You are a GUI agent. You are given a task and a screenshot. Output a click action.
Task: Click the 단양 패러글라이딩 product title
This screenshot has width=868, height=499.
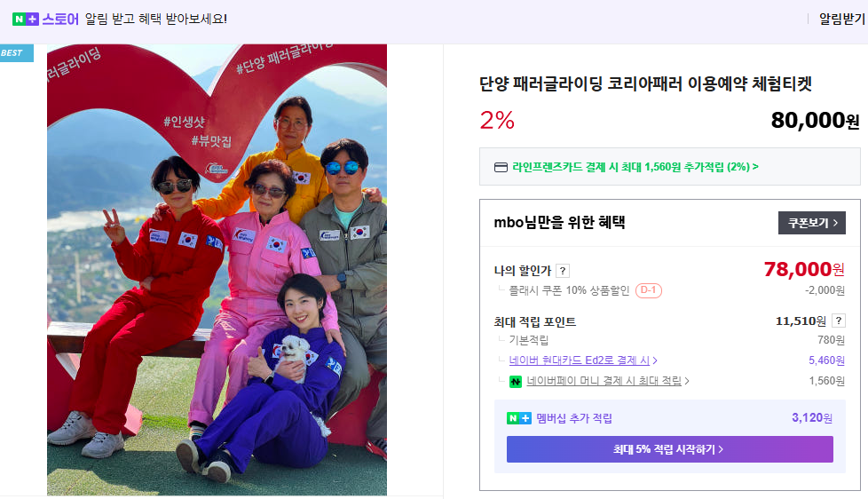(645, 83)
